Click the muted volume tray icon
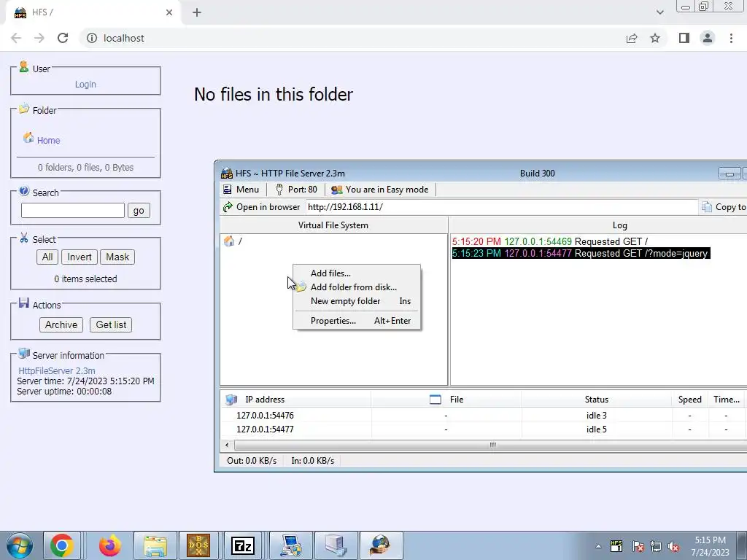The height and width of the screenshot is (560, 747). click(x=673, y=546)
